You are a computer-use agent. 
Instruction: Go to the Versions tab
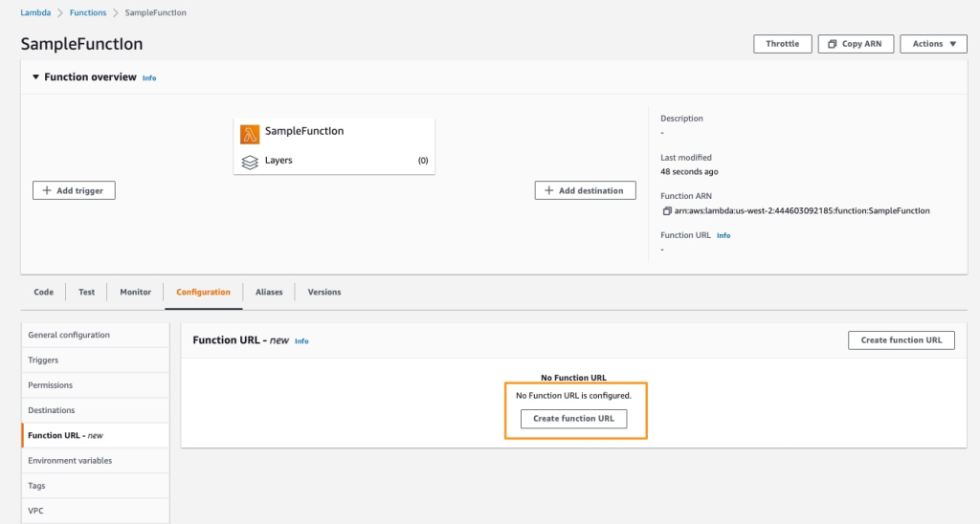[x=324, y=292]
